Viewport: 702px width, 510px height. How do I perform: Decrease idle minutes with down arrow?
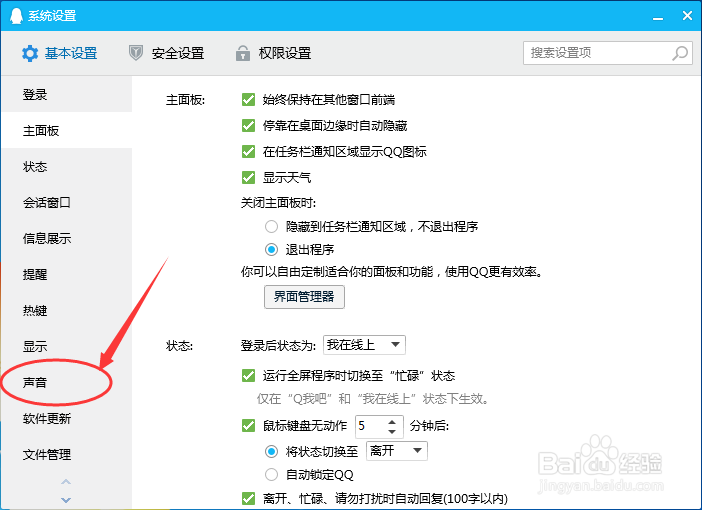[x=392, y=432]
